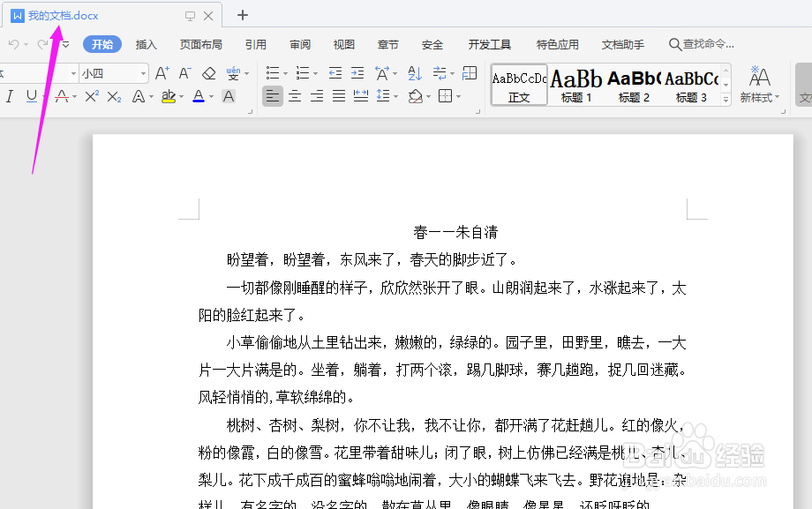Toggle italic formatting
Viewport: 812px width, 509px height.
[x=10, y=96]
